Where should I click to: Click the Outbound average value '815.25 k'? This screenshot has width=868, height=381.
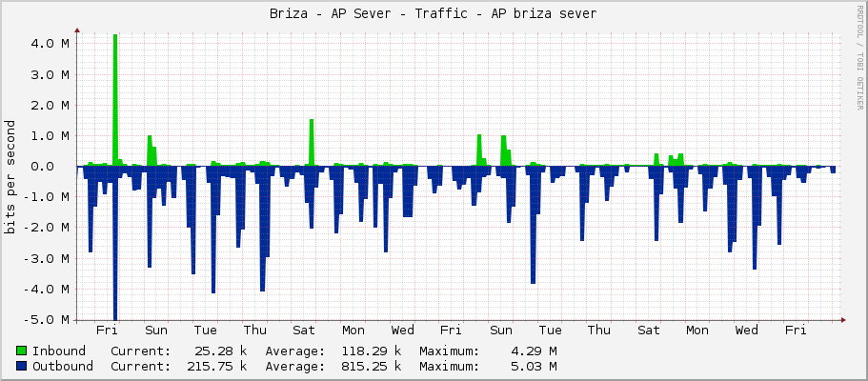pos(372,366)
